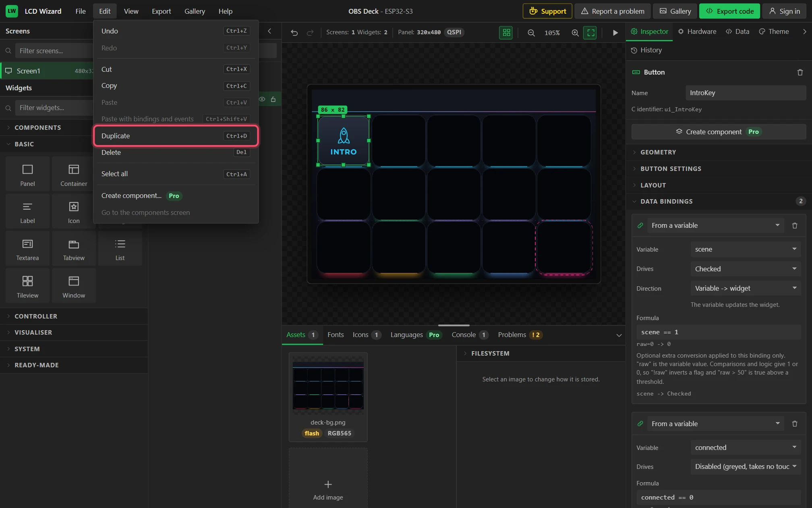Add the Textarea widget

point(27,249)
